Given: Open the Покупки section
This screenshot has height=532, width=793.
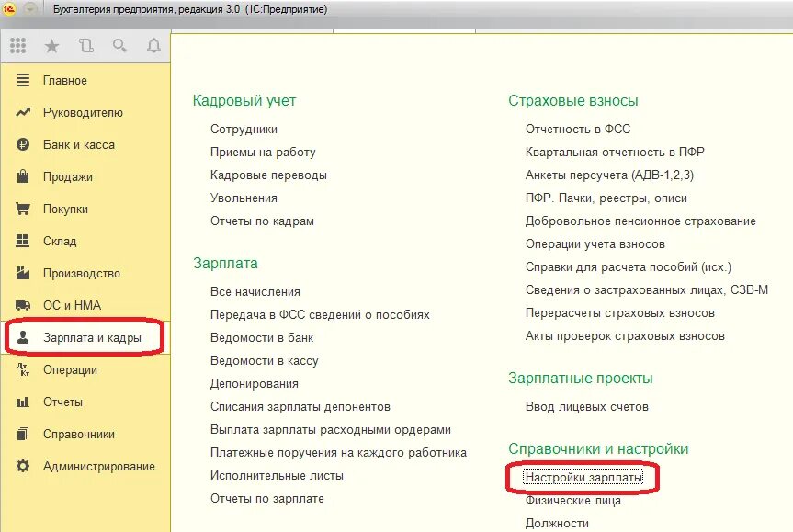Looking at the screenshot, I should (x=65, y=209).
